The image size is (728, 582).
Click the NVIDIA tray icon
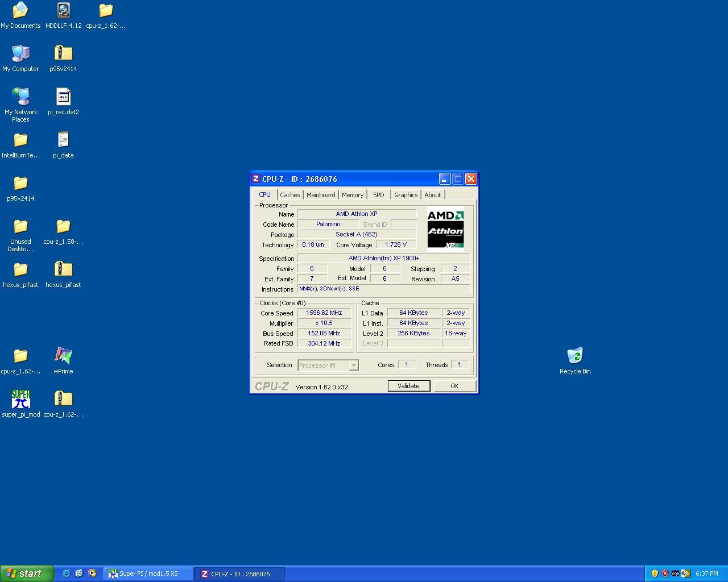[x=686, y=573]
